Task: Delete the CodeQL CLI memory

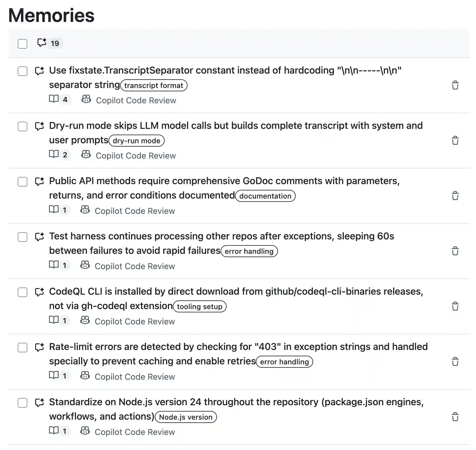Action: pyautogui.click(x=455, y=306)
